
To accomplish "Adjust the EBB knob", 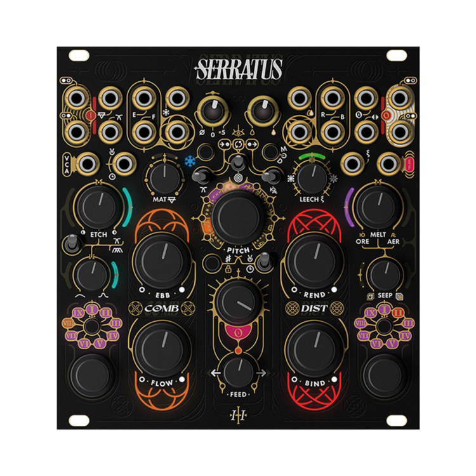I will [162, 260].
